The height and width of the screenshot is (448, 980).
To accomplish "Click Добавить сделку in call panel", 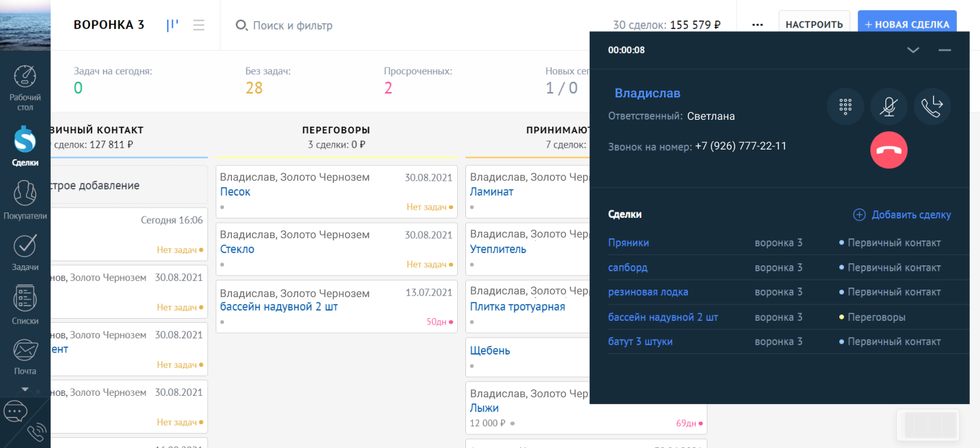I will 903,215.
